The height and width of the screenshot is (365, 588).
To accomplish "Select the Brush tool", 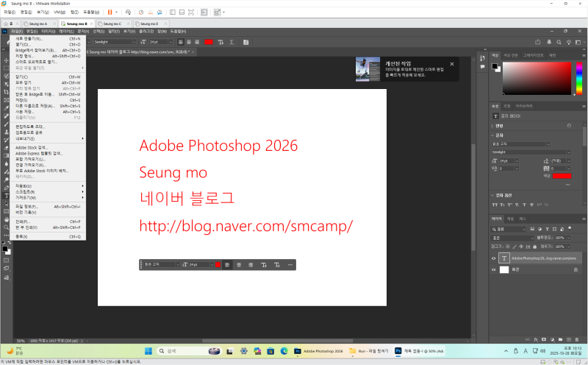I will click(7, 124).
